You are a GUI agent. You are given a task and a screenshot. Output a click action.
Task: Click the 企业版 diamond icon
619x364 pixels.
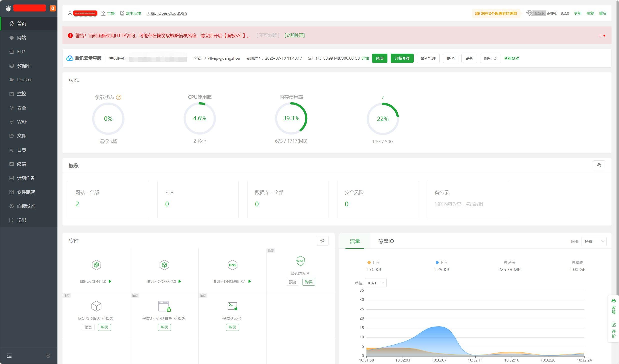[529, 13]
